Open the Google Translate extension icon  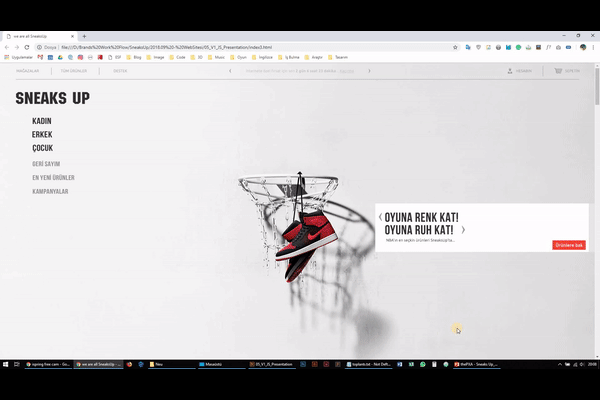tap(468, 47)
